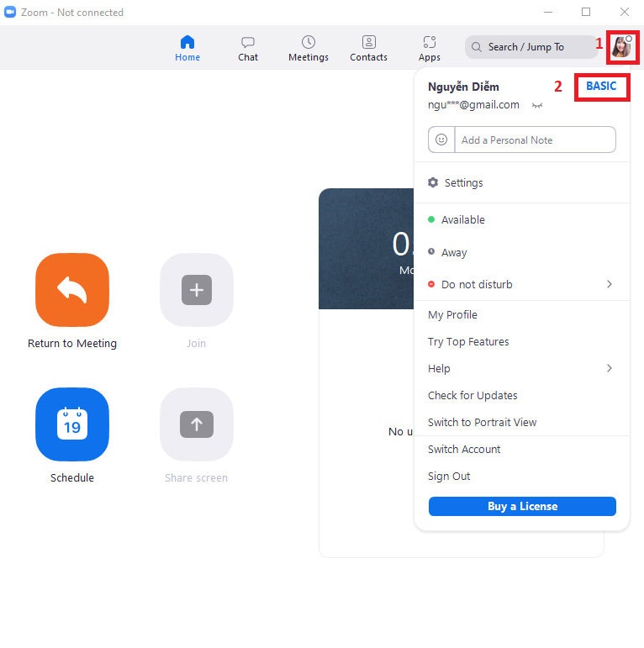
Task: Click the Search / Jump To field
Action: click(531, 47)
